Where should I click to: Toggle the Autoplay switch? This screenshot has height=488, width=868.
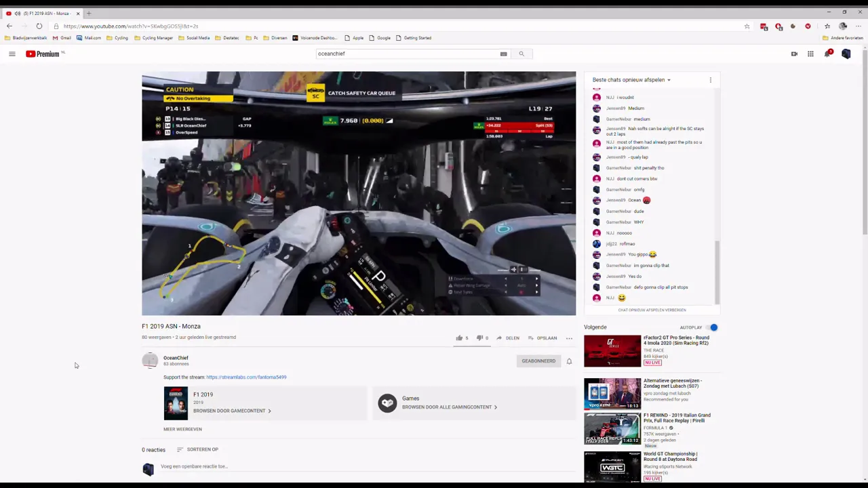(711, 327)
